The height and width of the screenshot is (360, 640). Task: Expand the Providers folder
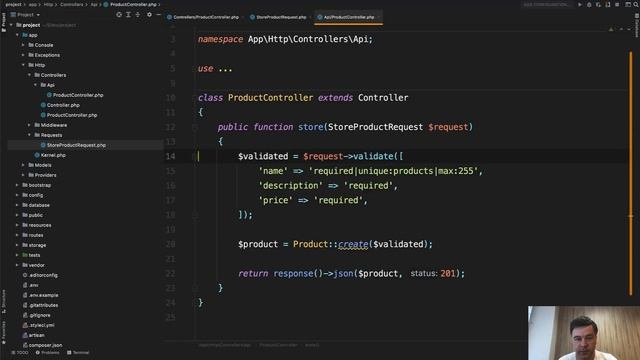[23, 175]
